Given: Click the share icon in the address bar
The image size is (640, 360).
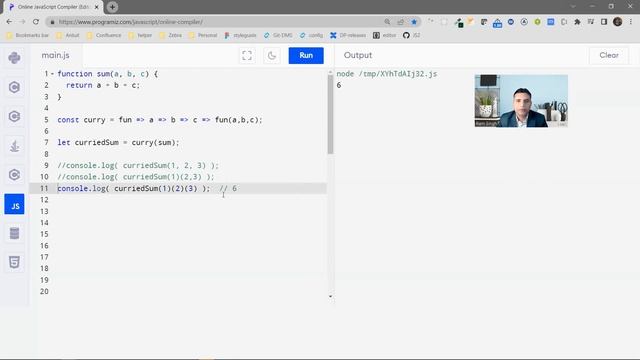Looking at the screenshot, I should pyautogui.click(x=400, y=22).
